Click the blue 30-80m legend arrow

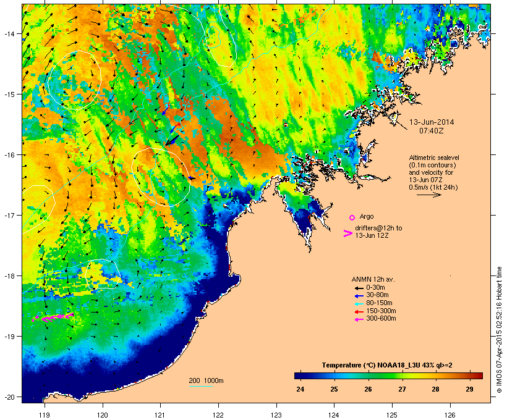click(359, 296)
